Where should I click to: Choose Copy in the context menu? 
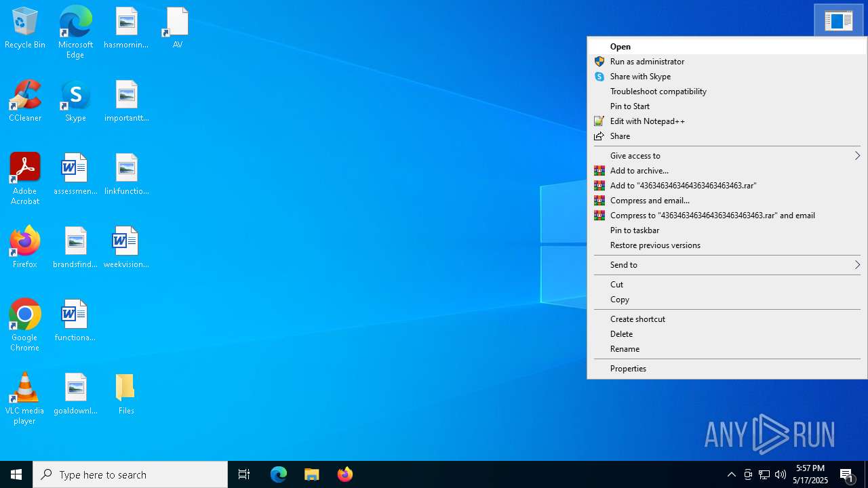tap(727, 300)
